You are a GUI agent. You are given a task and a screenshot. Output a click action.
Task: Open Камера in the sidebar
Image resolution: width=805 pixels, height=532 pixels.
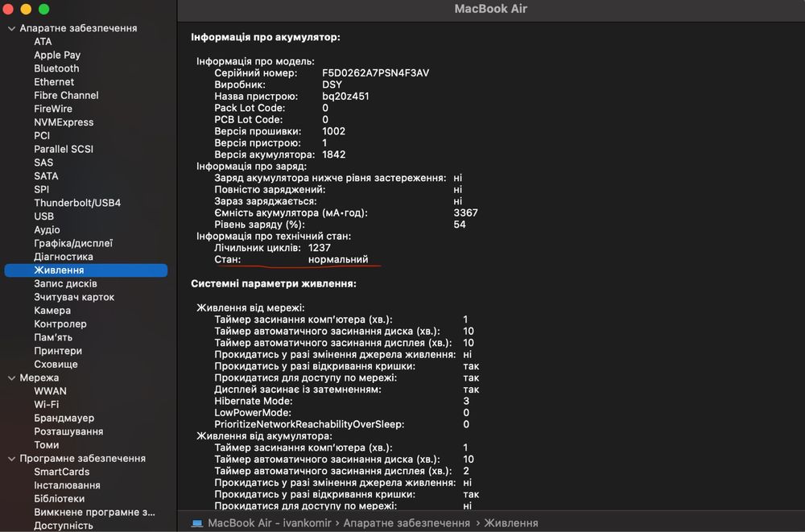point(52,310)
